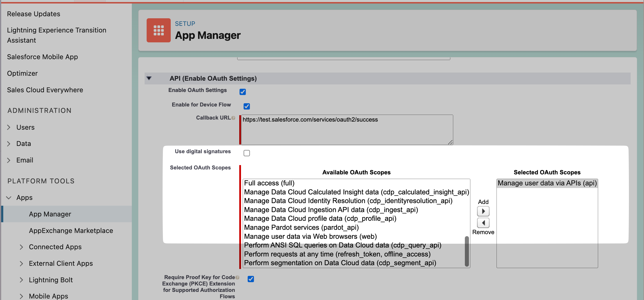
Task: Click the Users sidebar item
Action: [26, 127]
